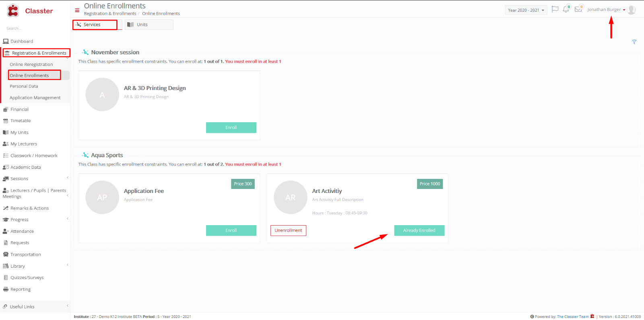This screenshot has width=644, height=320.
Task: Click Jonathan Burger's avatar icon
Action: pos(632,10)
